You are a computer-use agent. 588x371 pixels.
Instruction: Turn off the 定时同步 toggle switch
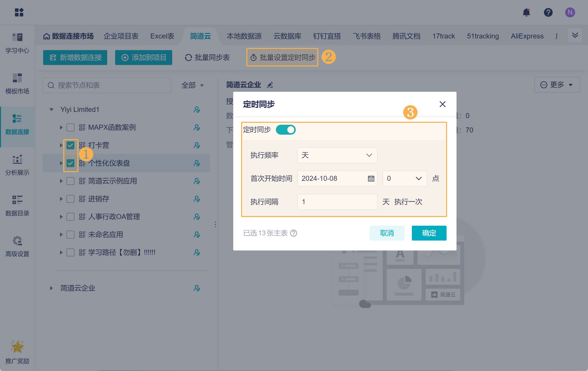point(286,130)
